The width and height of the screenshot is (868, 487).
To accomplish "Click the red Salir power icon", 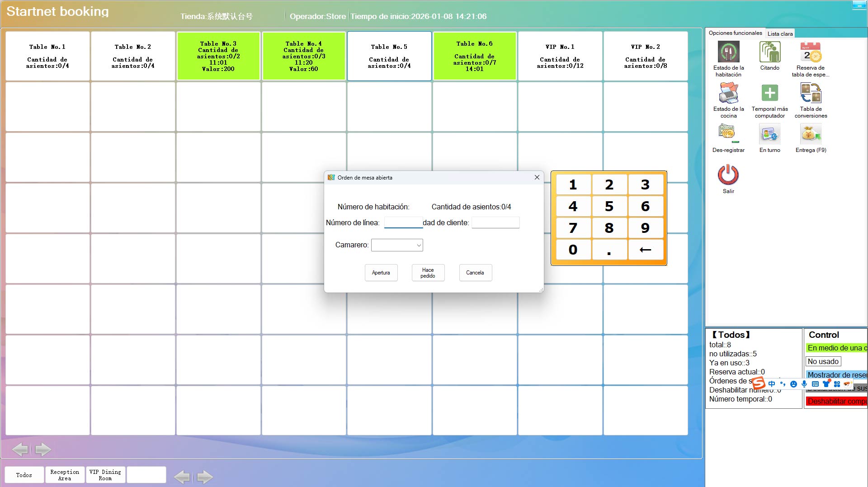I will coord(728,175).
